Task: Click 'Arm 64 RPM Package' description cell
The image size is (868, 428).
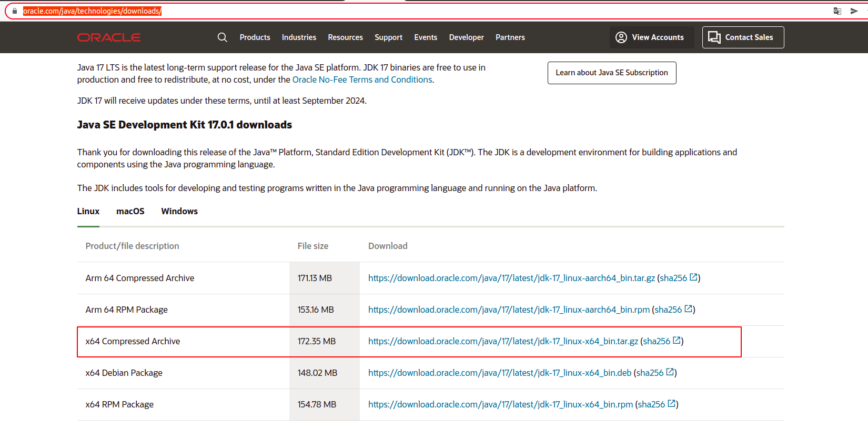Action: pyautogui.click(x=183, y=310)
